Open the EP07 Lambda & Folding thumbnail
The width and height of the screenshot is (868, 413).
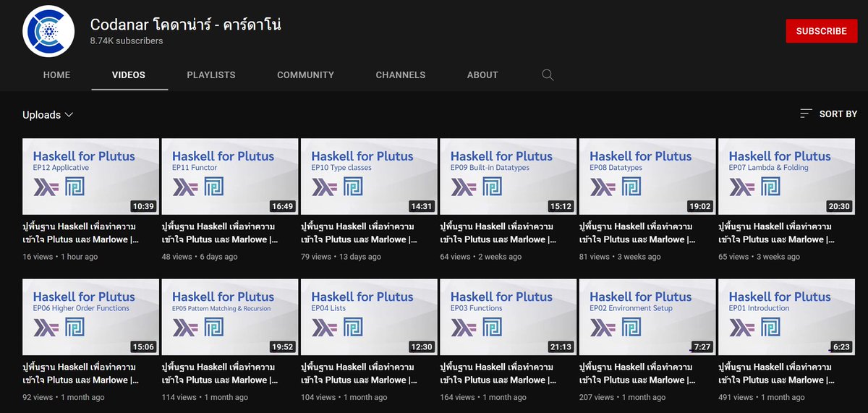tap(786, 176)
